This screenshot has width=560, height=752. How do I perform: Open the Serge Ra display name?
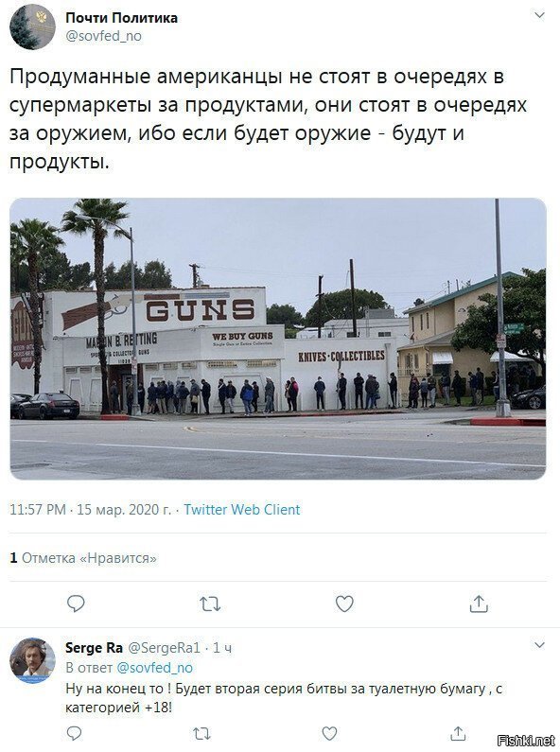coord(94,648)
